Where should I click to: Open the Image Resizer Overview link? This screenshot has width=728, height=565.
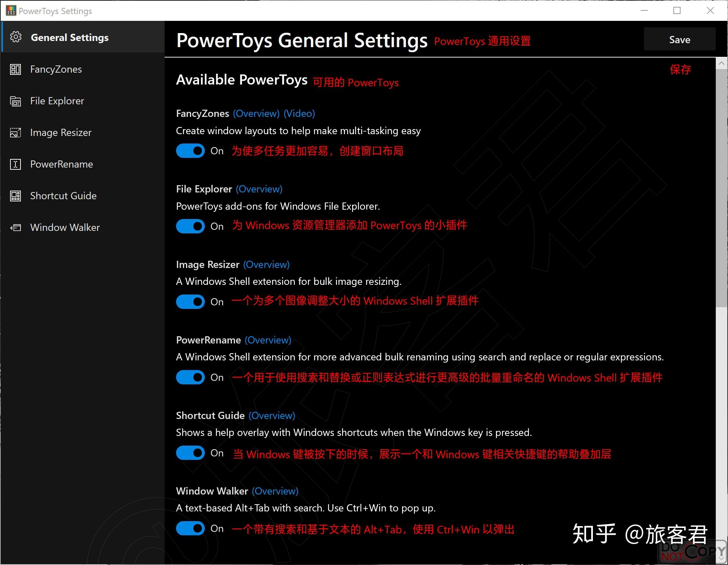coord(266,264)
